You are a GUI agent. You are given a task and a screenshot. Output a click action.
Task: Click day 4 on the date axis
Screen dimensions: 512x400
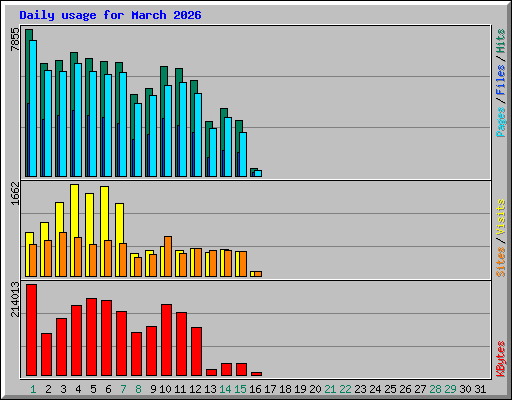(78, 389)
